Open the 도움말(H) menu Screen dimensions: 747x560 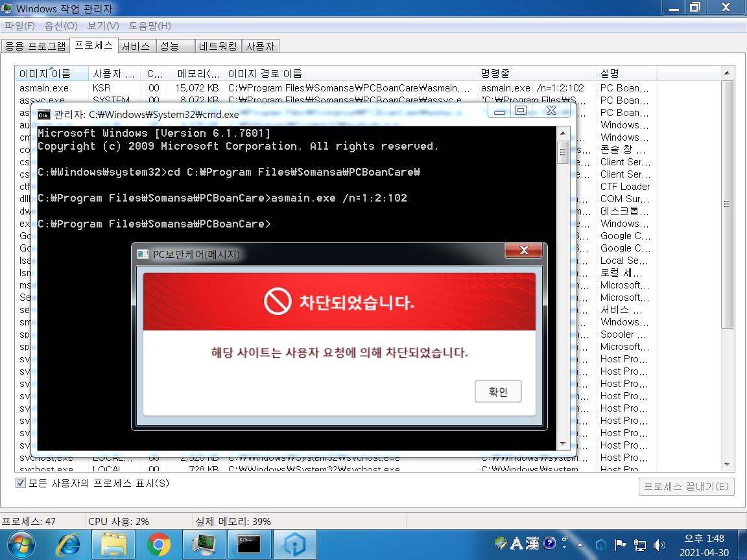(x=150, y=26)
